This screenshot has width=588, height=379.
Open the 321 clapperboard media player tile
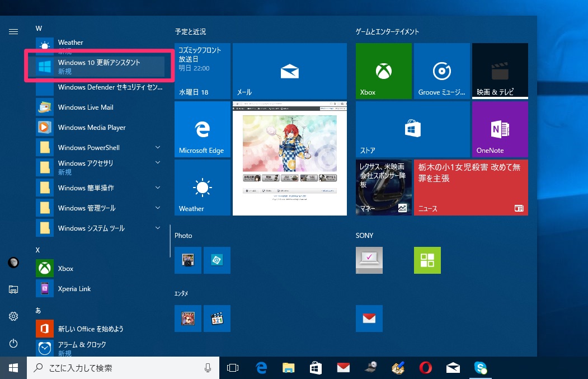pos(217,319)
